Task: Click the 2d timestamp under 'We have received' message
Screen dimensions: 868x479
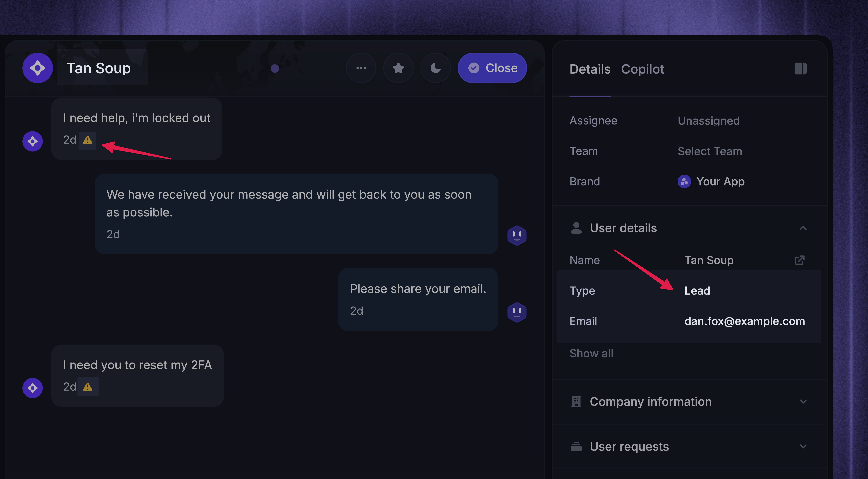Action: pos(113,234)
